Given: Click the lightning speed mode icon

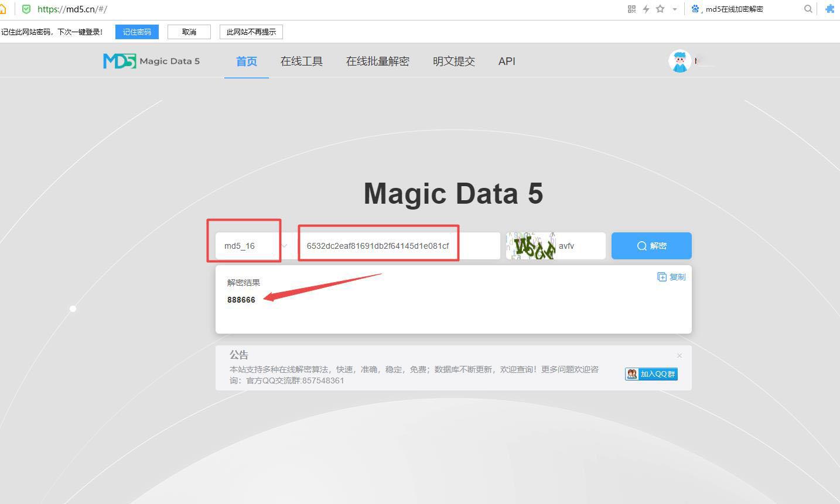Looking at the screenshot, I should click(646, 9).
